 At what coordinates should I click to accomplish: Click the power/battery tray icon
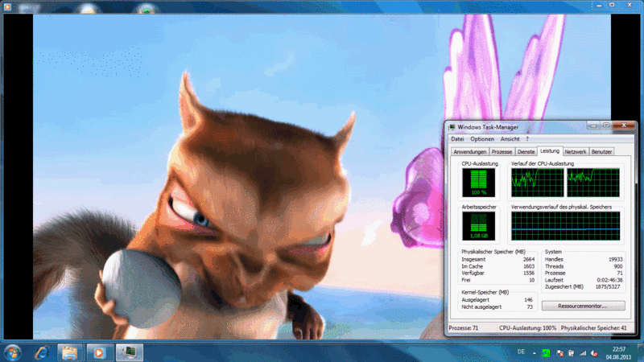572,353
